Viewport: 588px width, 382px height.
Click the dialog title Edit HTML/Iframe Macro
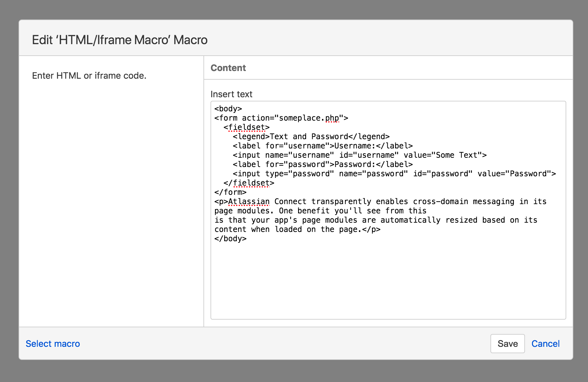(x=119, y=39)
